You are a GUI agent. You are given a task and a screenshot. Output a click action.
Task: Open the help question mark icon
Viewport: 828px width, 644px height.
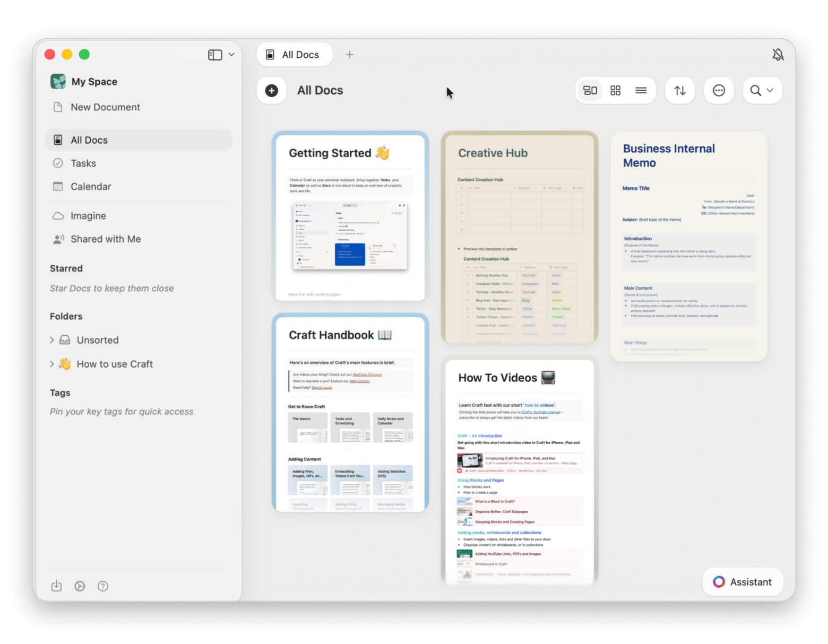click(103, 586)
